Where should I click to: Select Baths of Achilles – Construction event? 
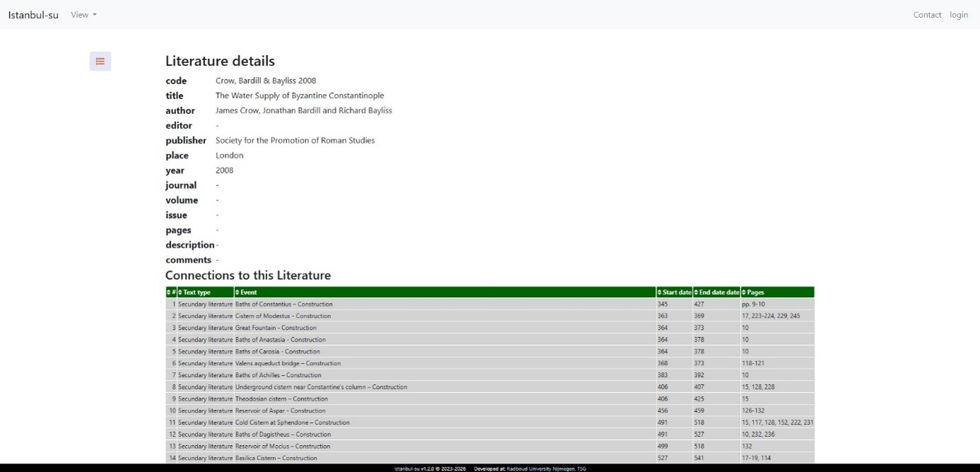pyautogui.click(x=278, y=375)
